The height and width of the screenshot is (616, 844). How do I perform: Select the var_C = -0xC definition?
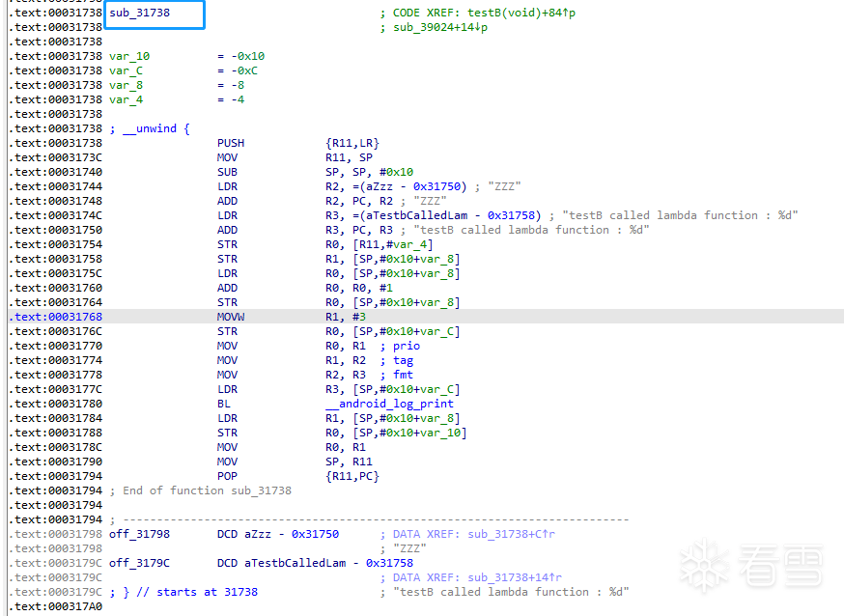pyautogui.click(x=183, y=70)
